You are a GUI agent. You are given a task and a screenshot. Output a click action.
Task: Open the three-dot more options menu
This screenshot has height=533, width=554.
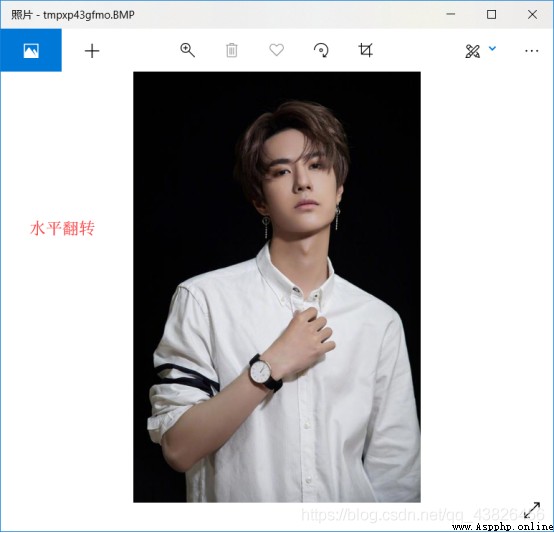pyautogui.click(x=531, y=51)
